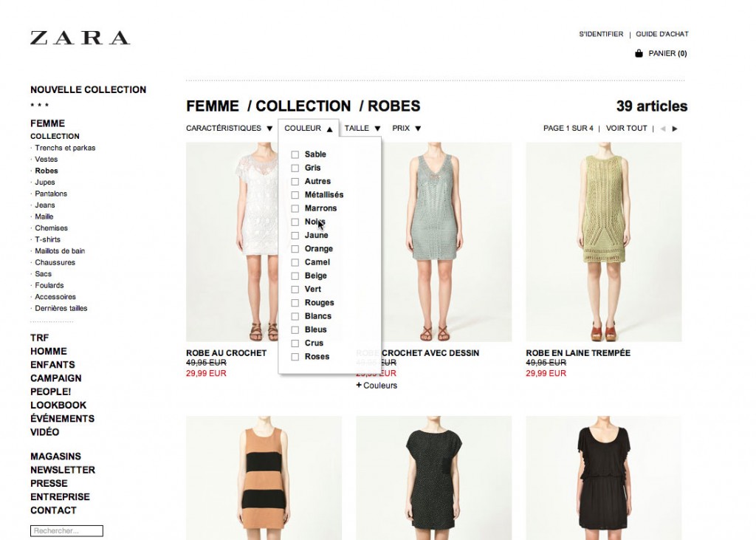Enable the Roses color filter checkbox
Image resolution: width=756 pixels, height=540 pixels.
point(295,357)
